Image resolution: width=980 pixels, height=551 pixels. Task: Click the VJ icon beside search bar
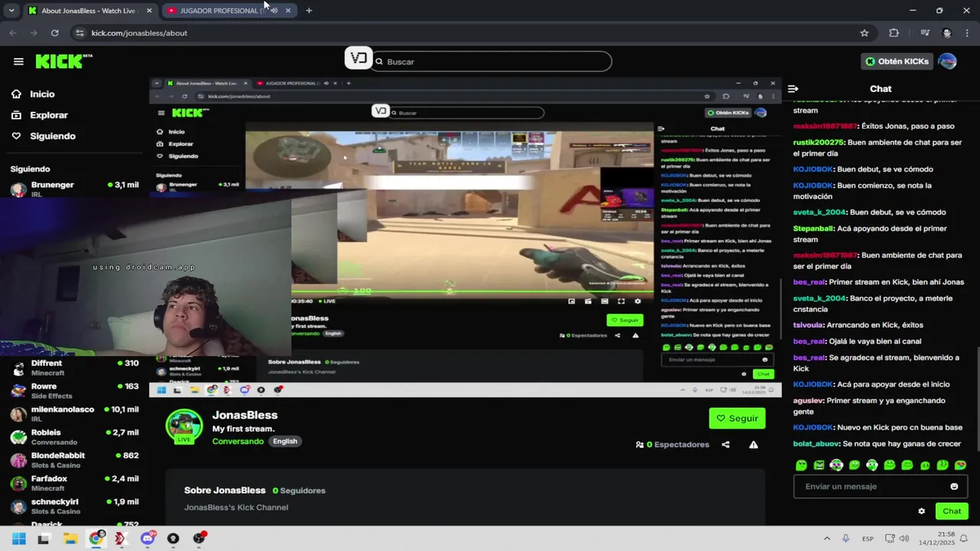(358, 58)
